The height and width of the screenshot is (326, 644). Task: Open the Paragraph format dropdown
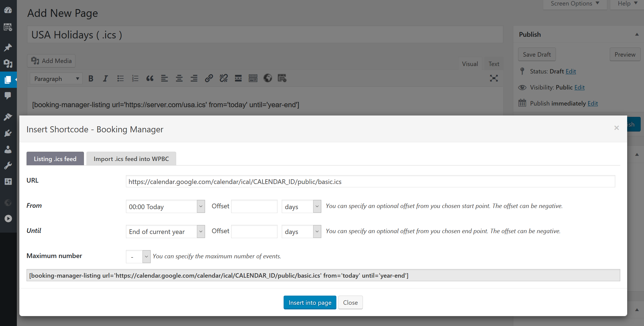(x=56, y=79)
